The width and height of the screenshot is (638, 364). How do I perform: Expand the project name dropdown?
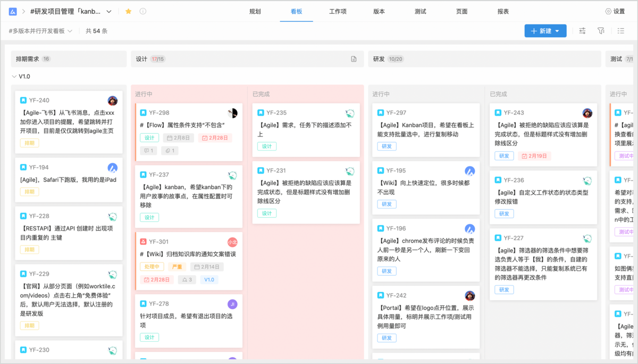pos(109,11)
